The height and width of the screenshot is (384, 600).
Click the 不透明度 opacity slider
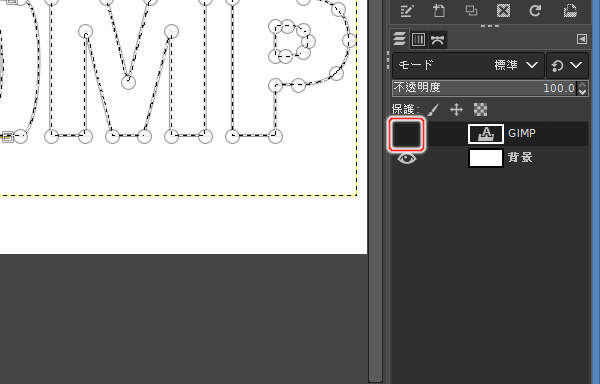tap(485, 88)
